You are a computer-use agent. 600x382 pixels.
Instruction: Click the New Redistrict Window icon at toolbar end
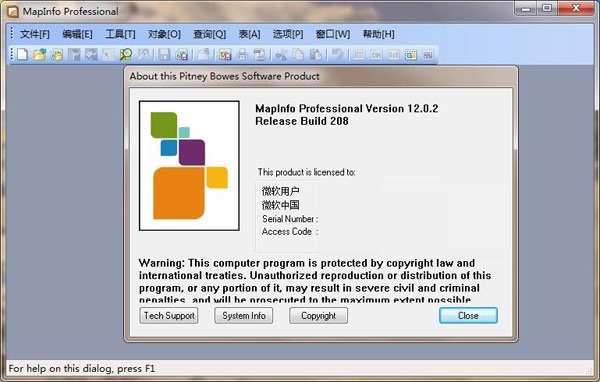point(428,55)
